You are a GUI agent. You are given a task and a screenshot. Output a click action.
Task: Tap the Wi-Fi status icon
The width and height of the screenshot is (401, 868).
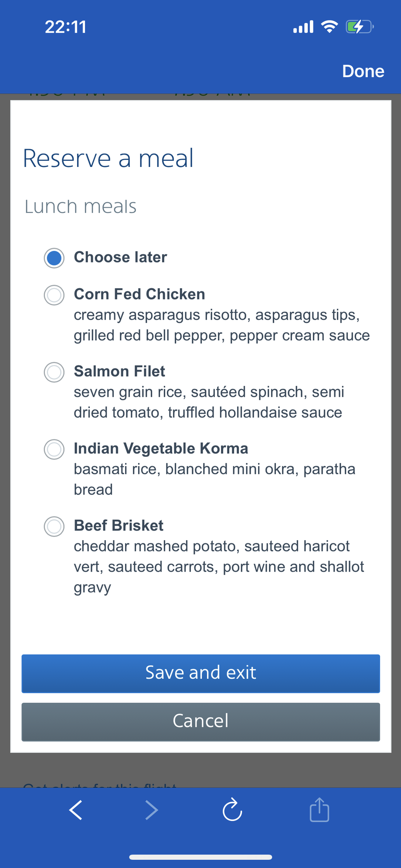(x=329, y=27)
